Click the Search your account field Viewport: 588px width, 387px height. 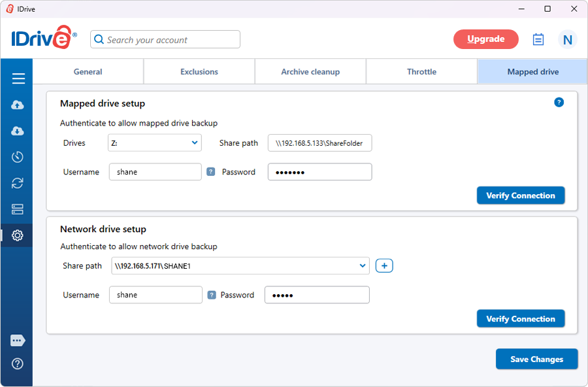click(x=165, y=40)
